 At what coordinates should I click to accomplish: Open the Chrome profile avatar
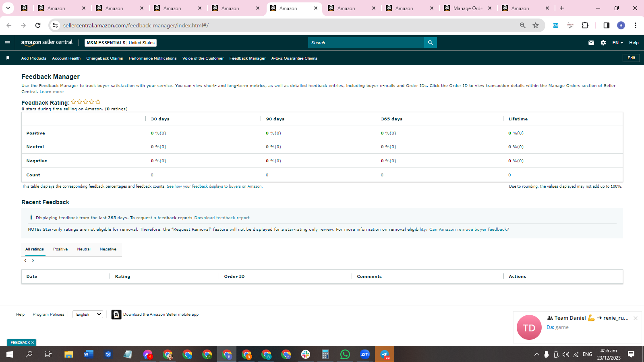621,25
